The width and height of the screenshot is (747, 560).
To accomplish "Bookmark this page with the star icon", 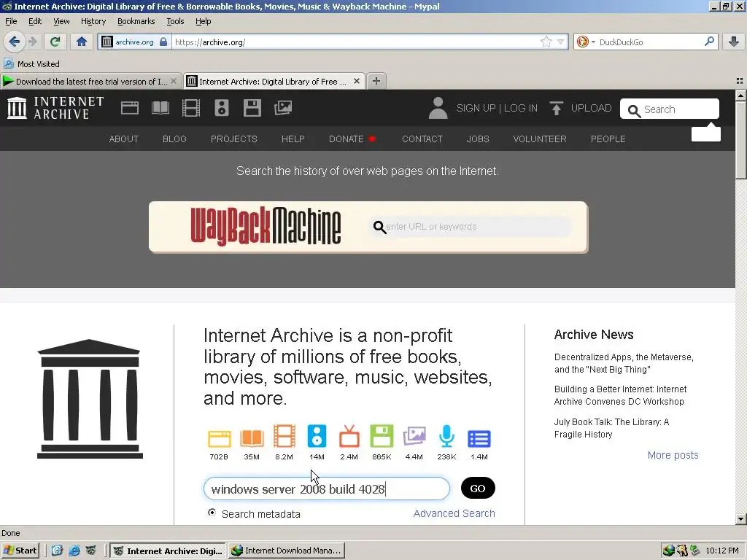I will (546, 42).
